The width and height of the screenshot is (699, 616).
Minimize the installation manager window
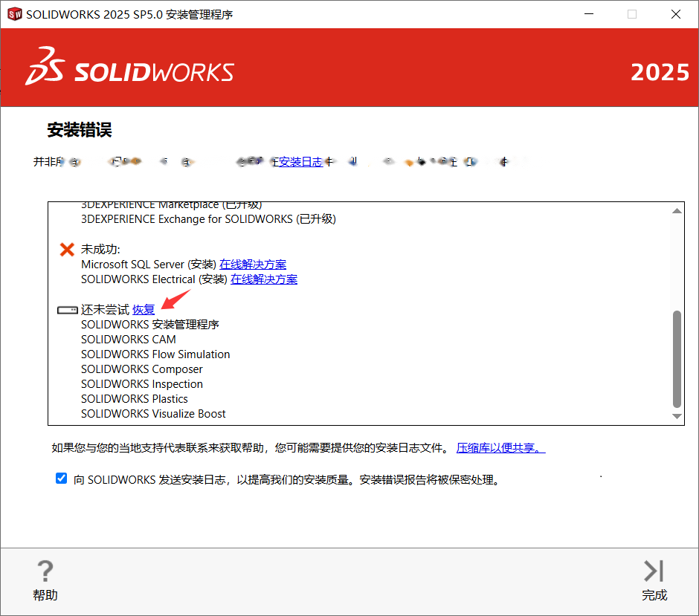click(589, 14)
